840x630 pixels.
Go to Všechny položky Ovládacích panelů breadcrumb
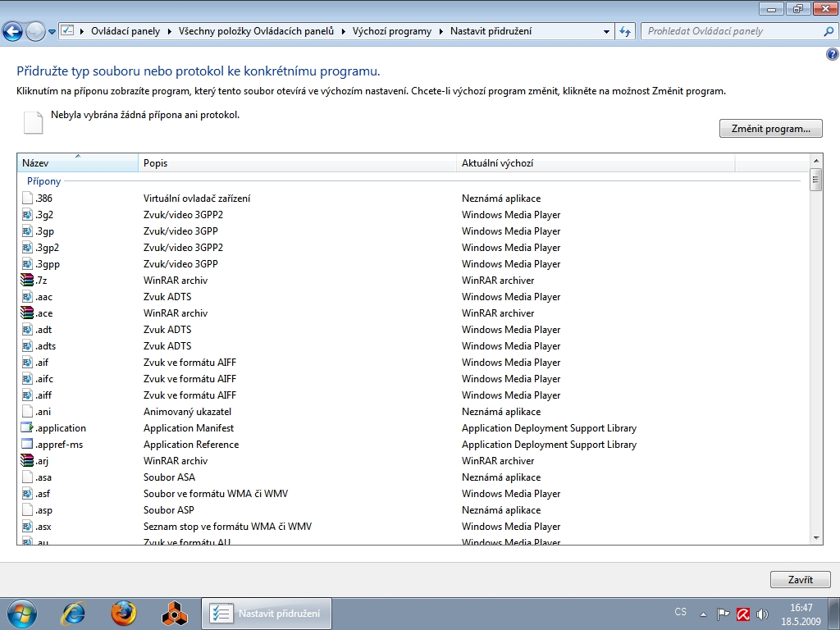click(256, 31)
